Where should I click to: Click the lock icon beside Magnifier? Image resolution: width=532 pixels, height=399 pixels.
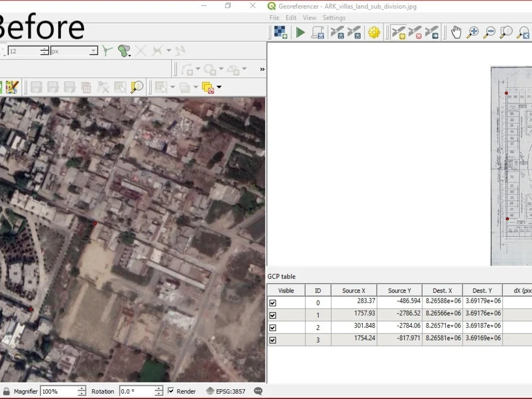click(6, 391)
